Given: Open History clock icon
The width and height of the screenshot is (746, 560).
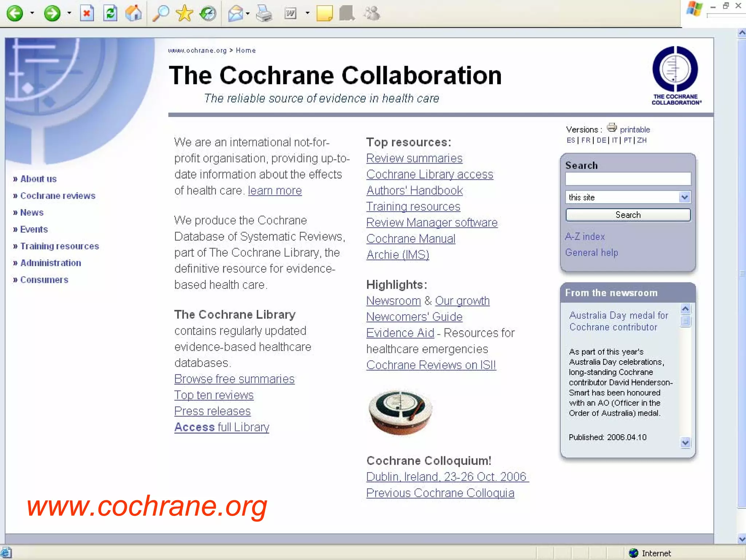Looking at the screenshot, I should [x=208, y=13].
